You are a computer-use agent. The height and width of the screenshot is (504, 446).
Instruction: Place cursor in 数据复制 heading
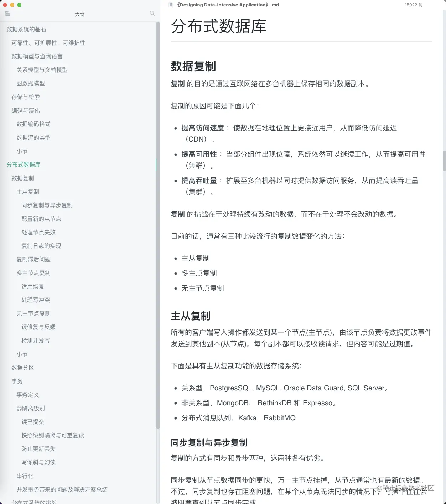pyautogui.click(x=193, y=66)
